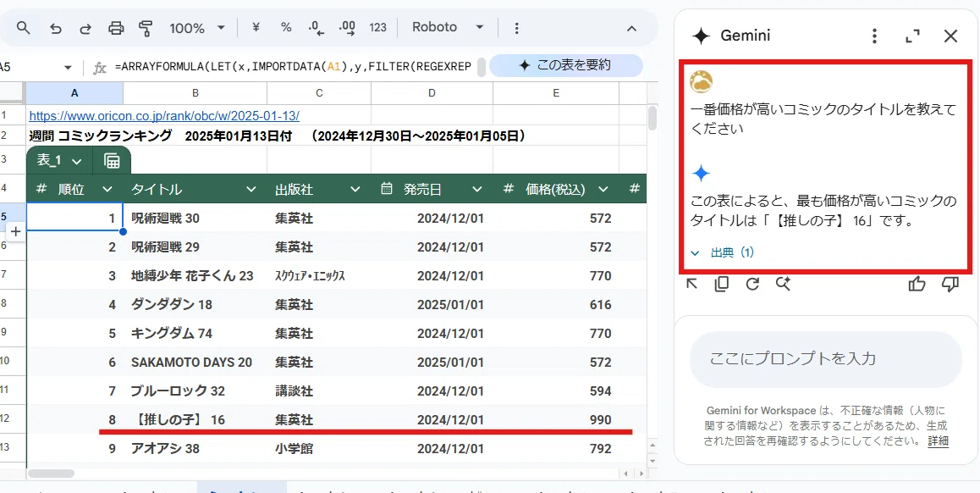980x493 pixels.
Task: Select column C header
Action: point(319,93)
